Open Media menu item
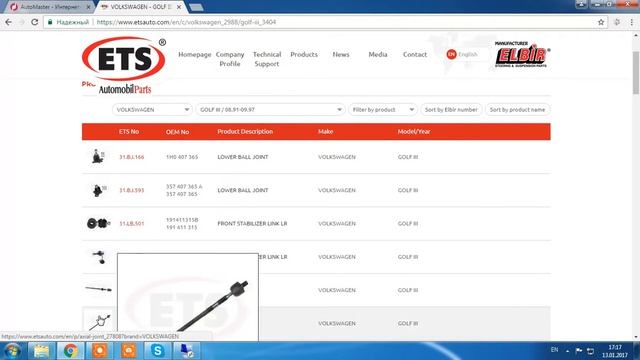 pos(378,54)
